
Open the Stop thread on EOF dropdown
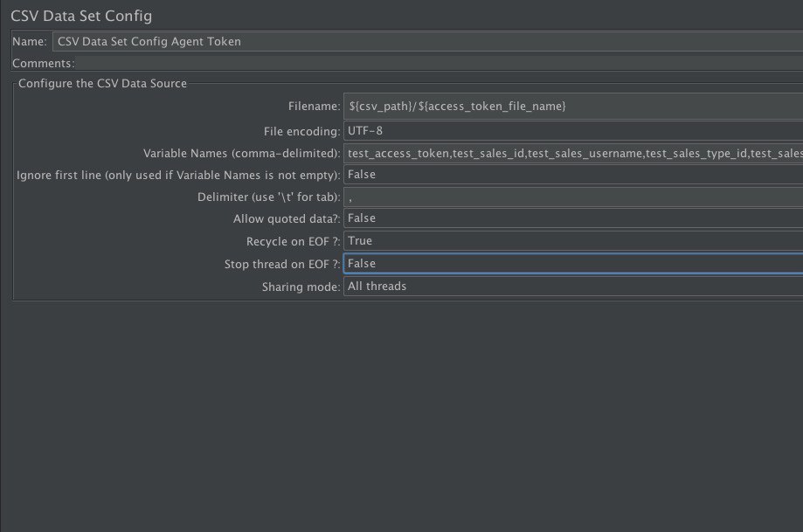pyautogui.click(x=573, y=264)
